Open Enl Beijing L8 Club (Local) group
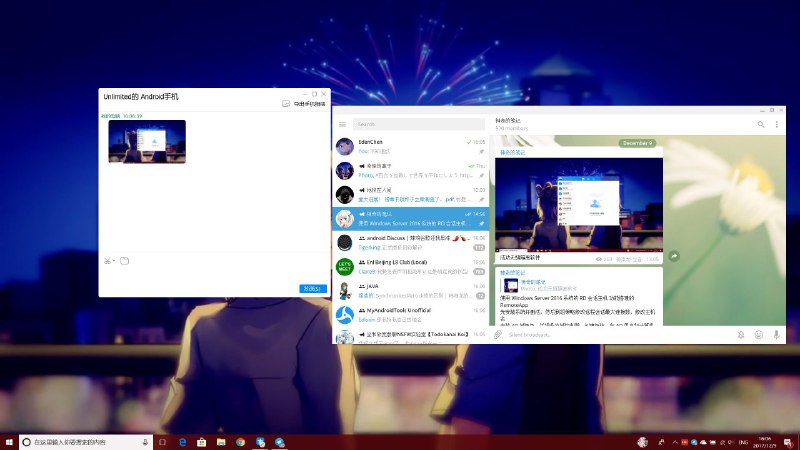The width and height of the screenshot is (800, 450). tap(410, 266)
